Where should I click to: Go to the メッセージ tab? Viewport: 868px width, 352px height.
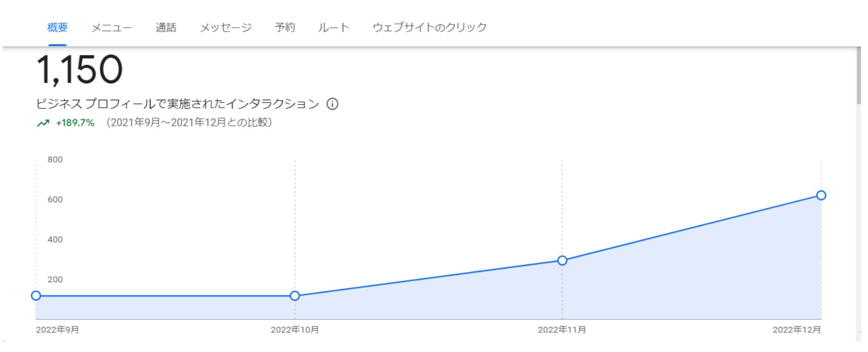pyautogui.click(x=226, y=27)
